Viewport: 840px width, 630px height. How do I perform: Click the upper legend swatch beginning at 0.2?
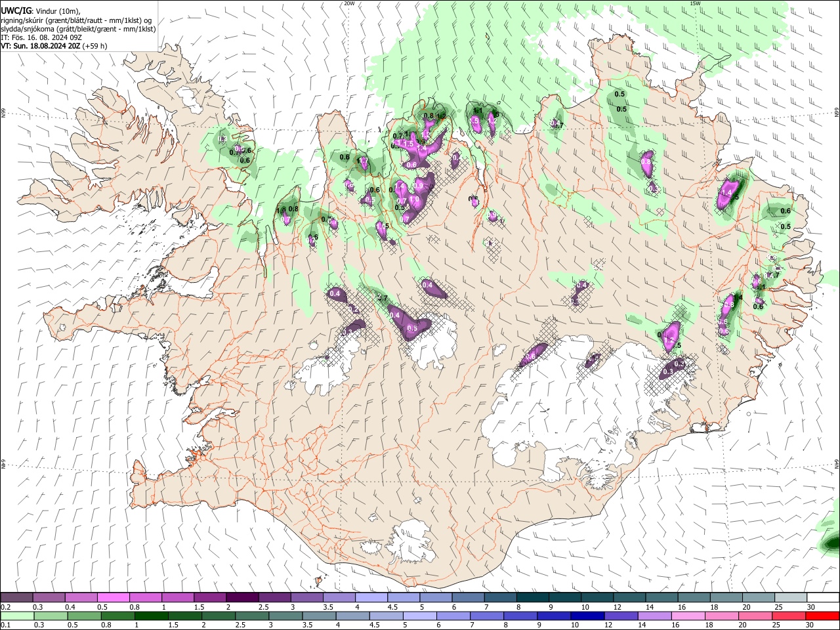[x=16, y=597]
